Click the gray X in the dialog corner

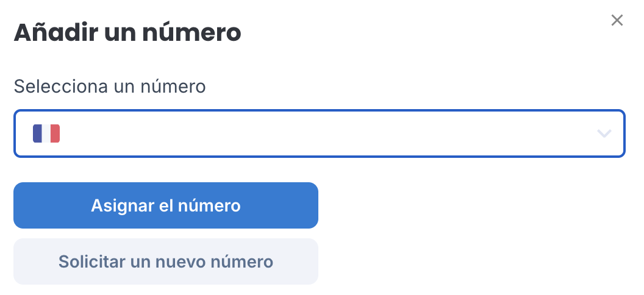coord(617,20)
